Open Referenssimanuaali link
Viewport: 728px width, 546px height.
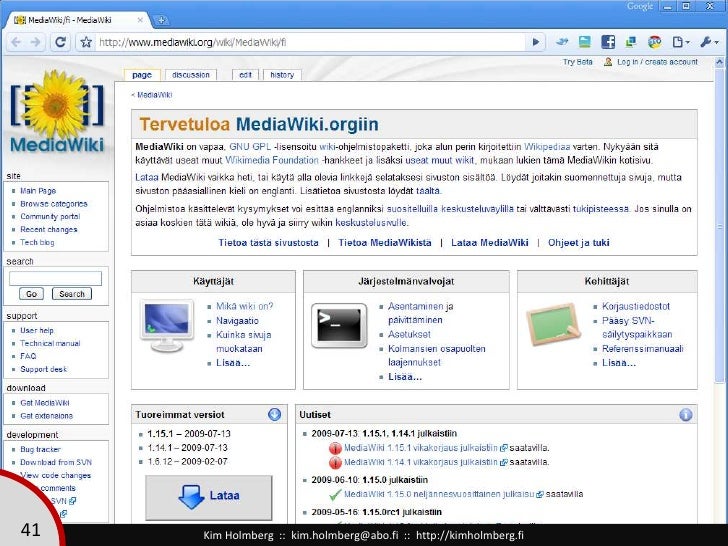(643, 349)
